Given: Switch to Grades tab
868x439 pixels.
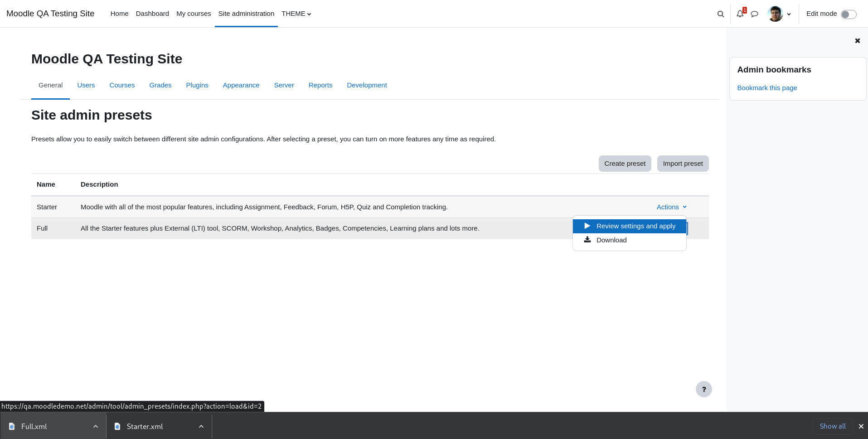Looking at the screenshot, I should [x=160, y=85].
